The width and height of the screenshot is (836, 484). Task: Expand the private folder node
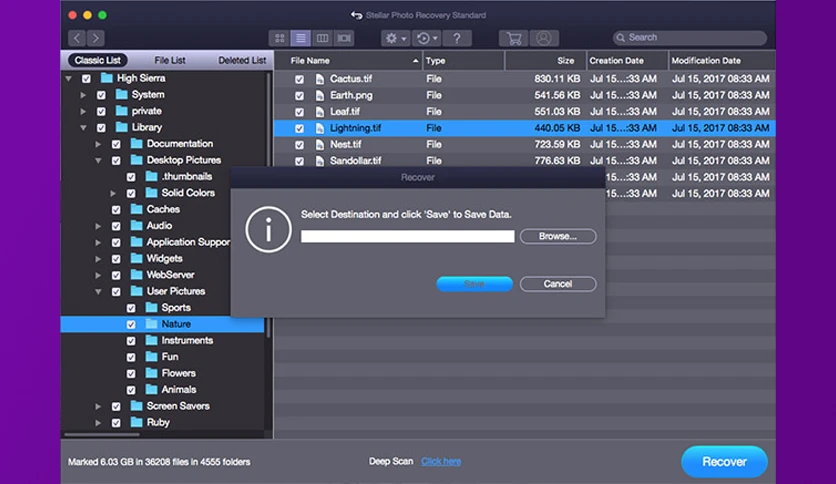(x=83, y=112)
